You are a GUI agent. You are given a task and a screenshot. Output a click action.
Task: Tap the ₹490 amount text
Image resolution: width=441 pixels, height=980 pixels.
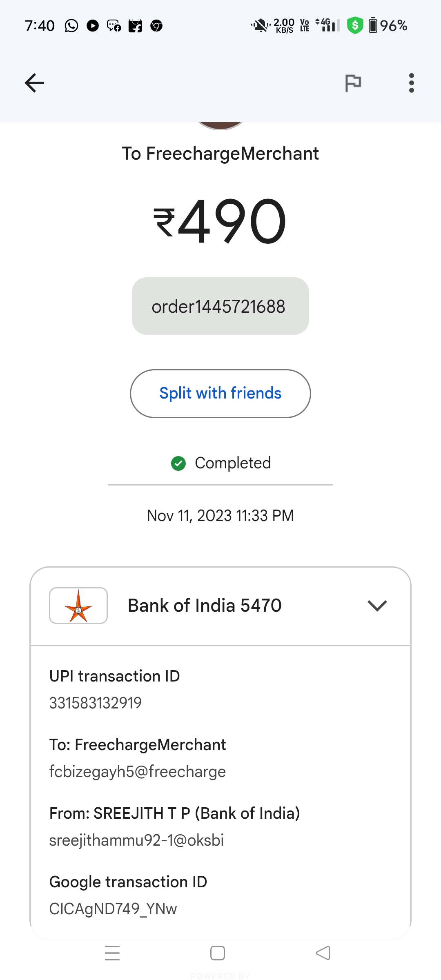click(x=220, y=221)
